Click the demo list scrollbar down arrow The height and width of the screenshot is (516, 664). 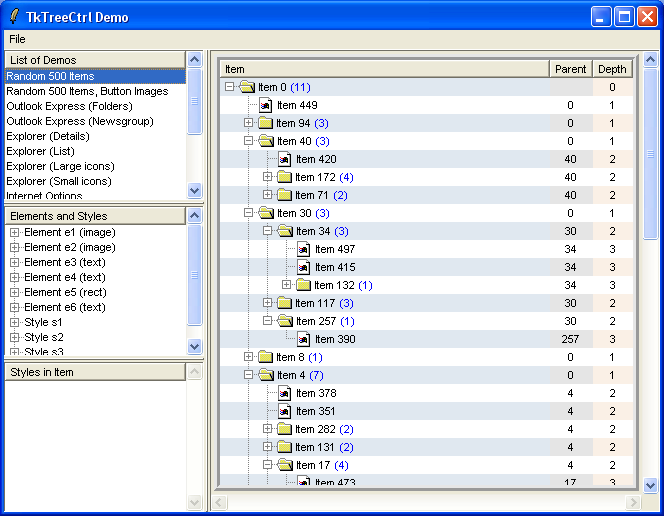point(194,190)
